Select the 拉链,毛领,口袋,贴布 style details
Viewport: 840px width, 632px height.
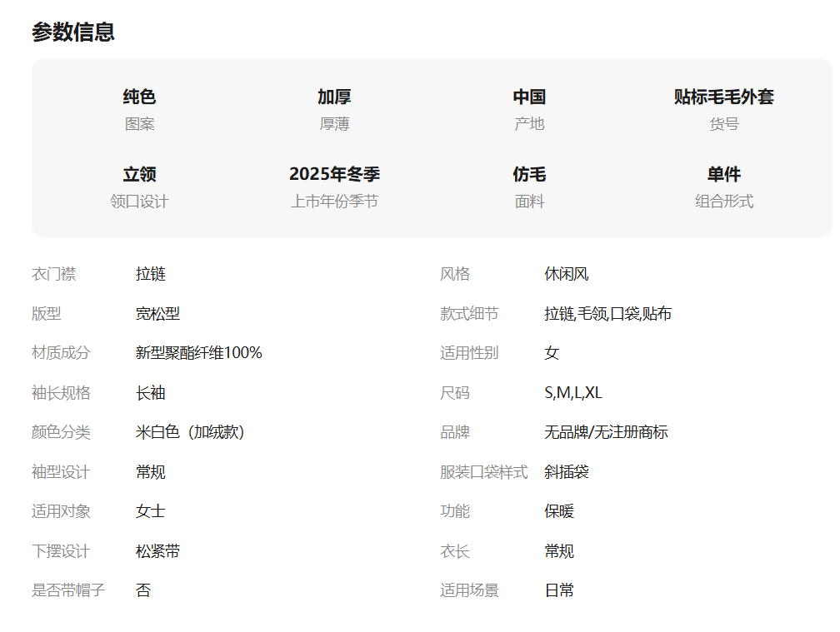(607, 314)
